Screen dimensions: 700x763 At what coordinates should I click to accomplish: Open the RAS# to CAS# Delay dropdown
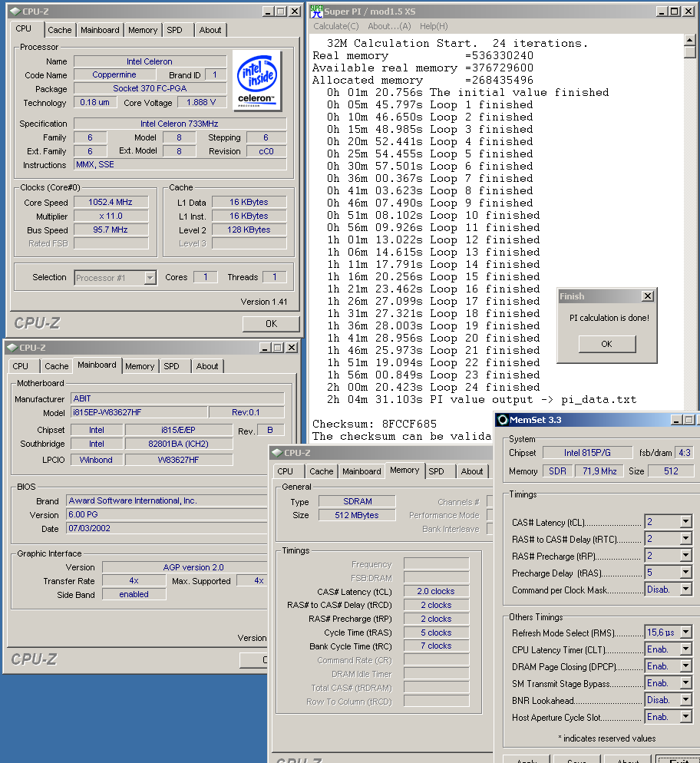(686, 539)
